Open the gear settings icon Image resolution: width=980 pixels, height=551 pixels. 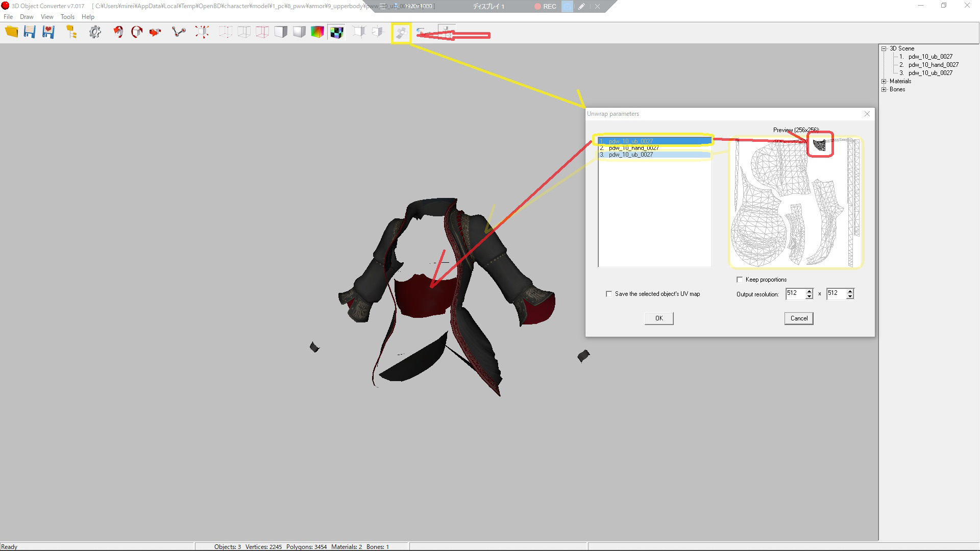(95, 32)
